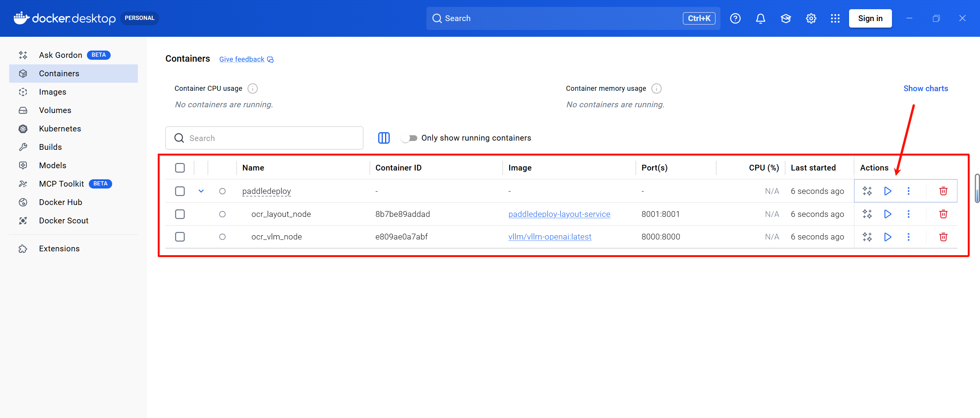Delete the ocr_vlm_node container
This screenshot has width=980, height=418.
click(x=943, y=237)
